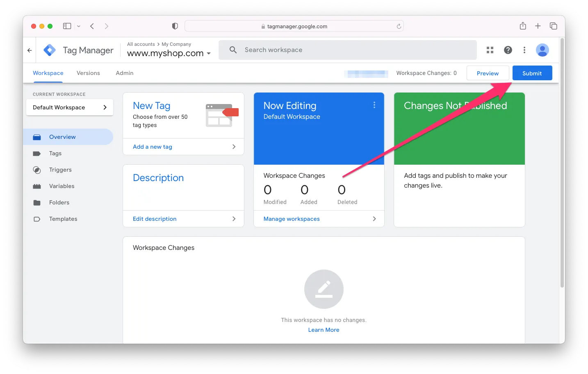Screen dimensions: 588x374
Task: Open Now Editing card options menu
Action: pyautogui.click(x=374, y=105)
